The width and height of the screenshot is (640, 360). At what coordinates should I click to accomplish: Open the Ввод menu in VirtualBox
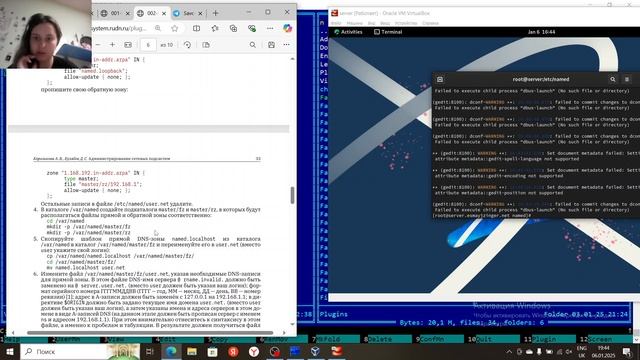pyautogui.click(x=385, y=23)
